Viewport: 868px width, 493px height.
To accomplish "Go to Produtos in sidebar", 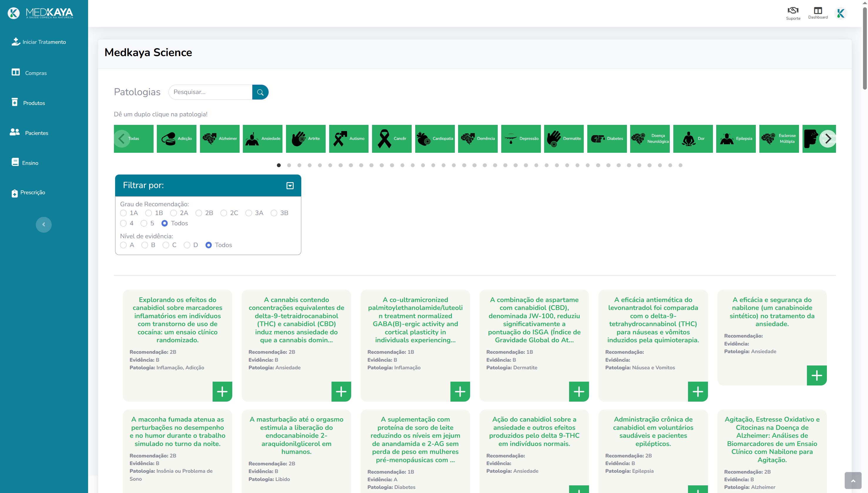I will (28, 103).
